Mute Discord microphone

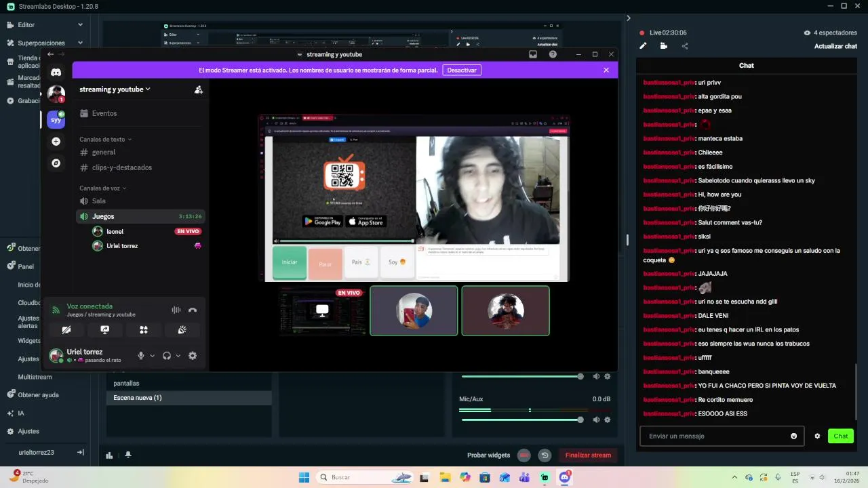(x=141, y=355)
